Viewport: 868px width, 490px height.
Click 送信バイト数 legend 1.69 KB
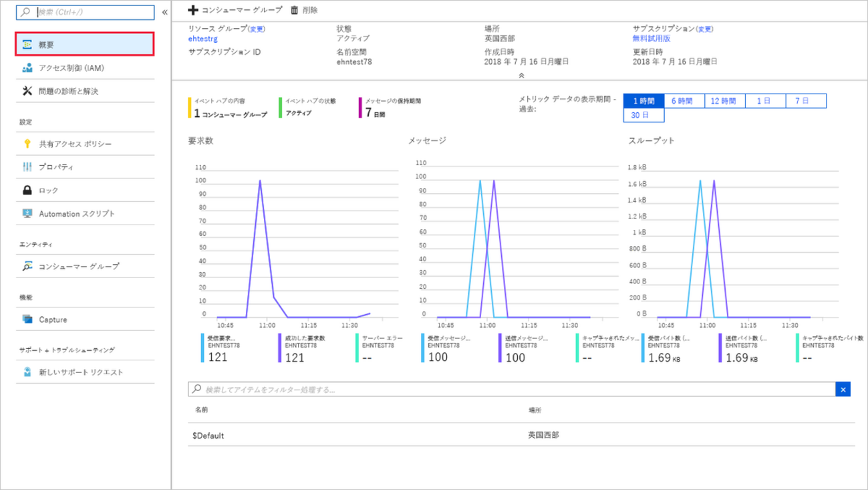pyautogui.click(x=742, y=358)
